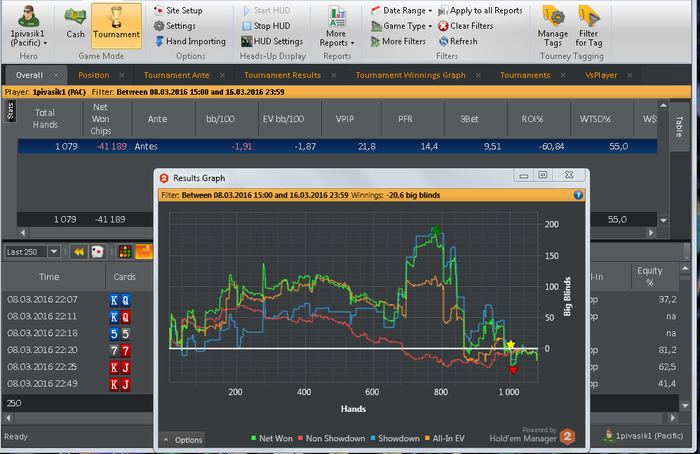Open Filter for Tag
The height and width of the screenshot is (454, 700).
coord(588,26)
